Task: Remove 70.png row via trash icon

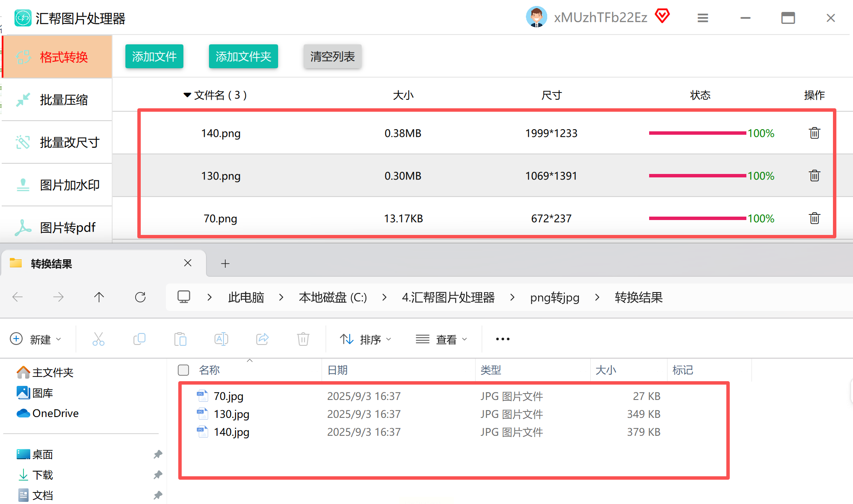Action: pyautogui.click(x=814, y=218)
